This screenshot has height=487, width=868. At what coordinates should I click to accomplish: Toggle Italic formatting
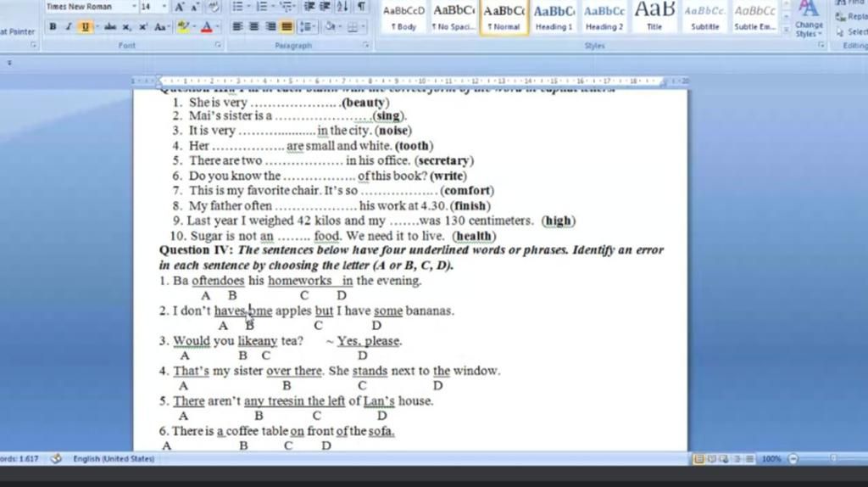[x=69, y=26]
